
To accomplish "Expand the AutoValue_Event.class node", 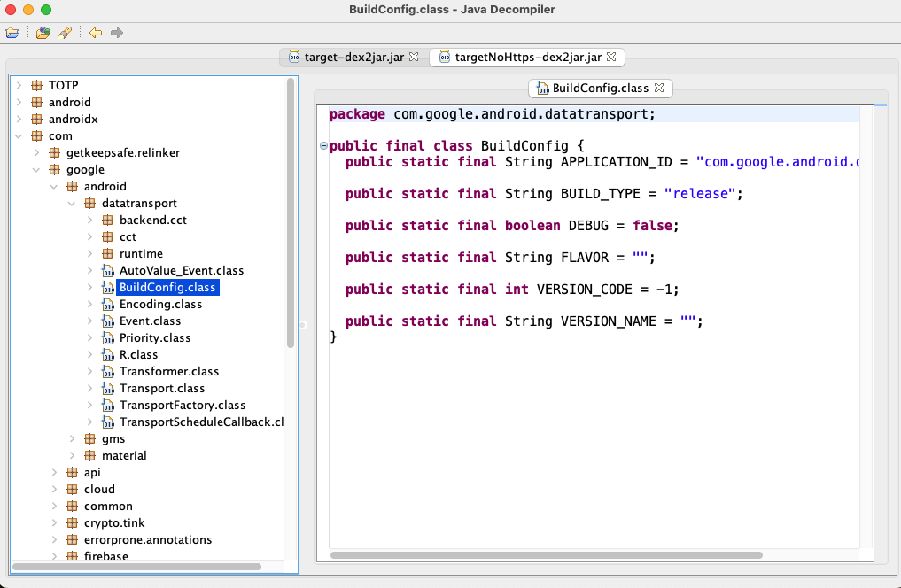I will pyautogui.click(x=89, y=270).
